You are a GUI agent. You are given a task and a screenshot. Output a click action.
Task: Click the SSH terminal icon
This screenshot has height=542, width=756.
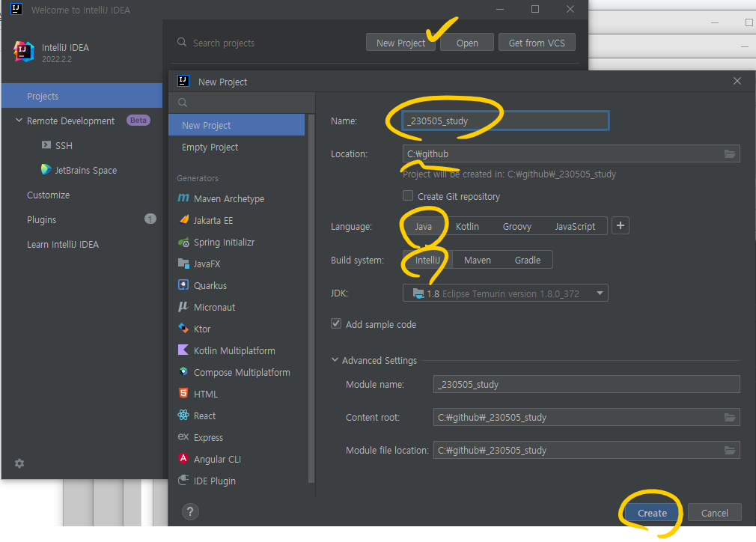[46, 144]
